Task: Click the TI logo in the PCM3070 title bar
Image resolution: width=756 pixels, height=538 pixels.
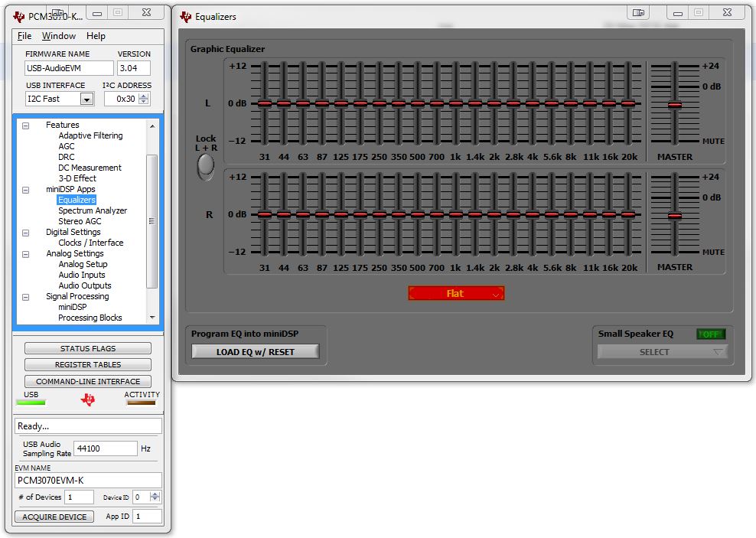Action: pyautogui.click(x=19, y=17)
